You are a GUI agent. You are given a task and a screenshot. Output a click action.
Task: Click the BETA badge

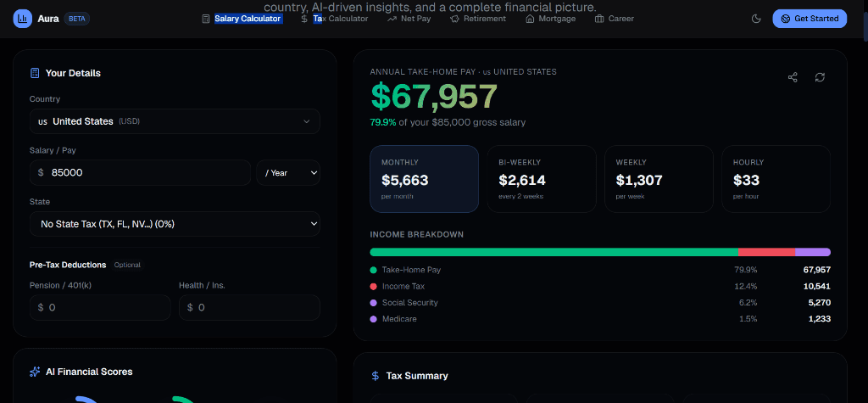[77, 19]
